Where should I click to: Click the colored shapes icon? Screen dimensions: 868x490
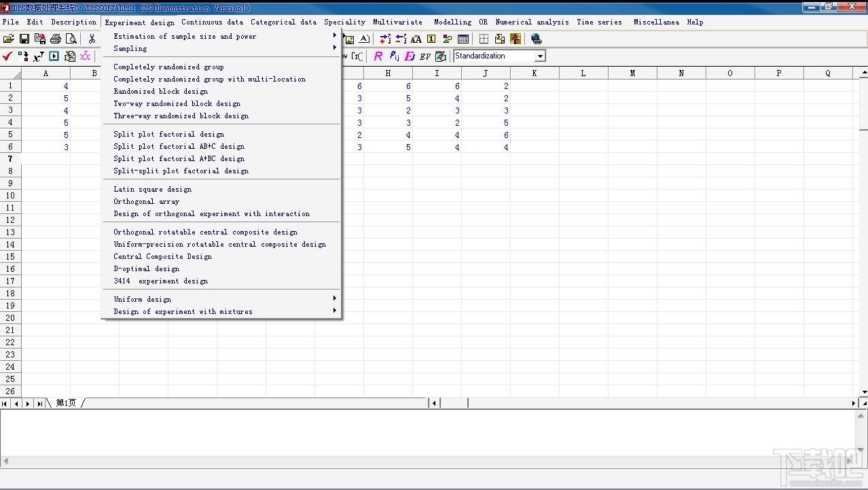click(x=447, y=39)
